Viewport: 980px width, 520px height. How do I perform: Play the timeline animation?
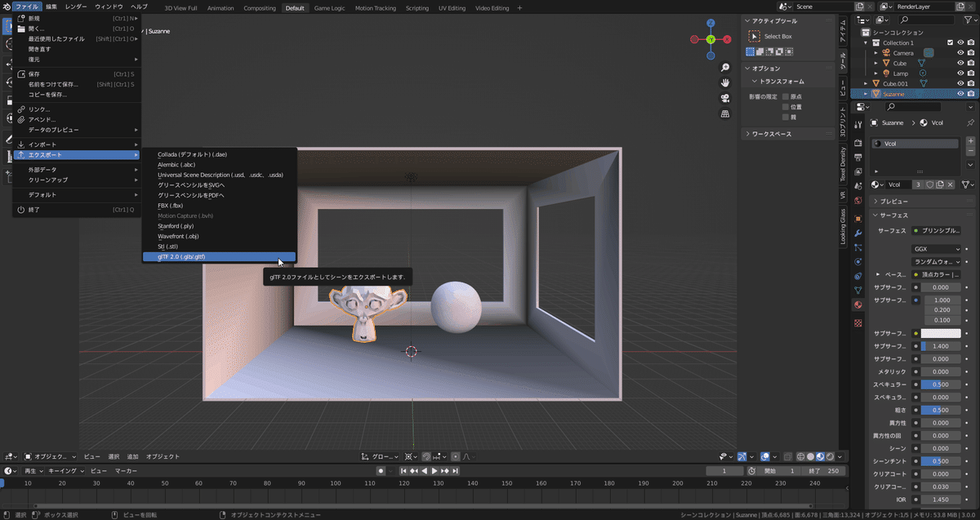click(435, 471)
